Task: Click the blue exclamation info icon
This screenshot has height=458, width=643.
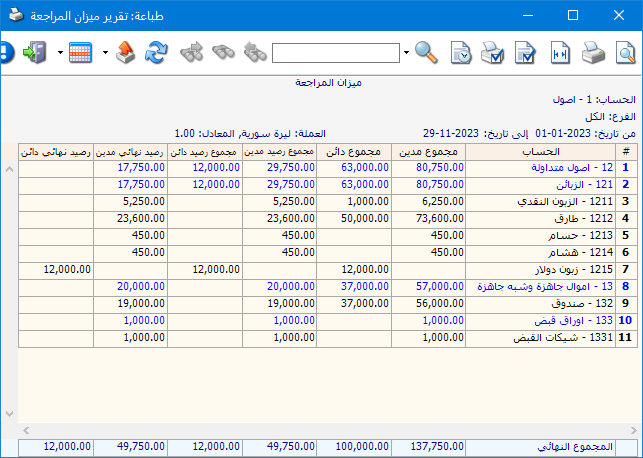Action: 7,52
